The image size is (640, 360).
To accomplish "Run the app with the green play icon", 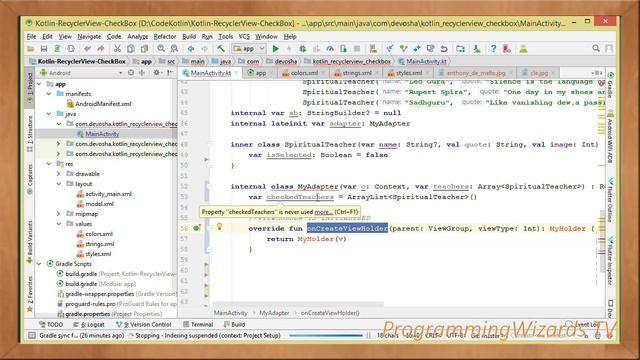I will pyautogui.click(x=276, y=49).
